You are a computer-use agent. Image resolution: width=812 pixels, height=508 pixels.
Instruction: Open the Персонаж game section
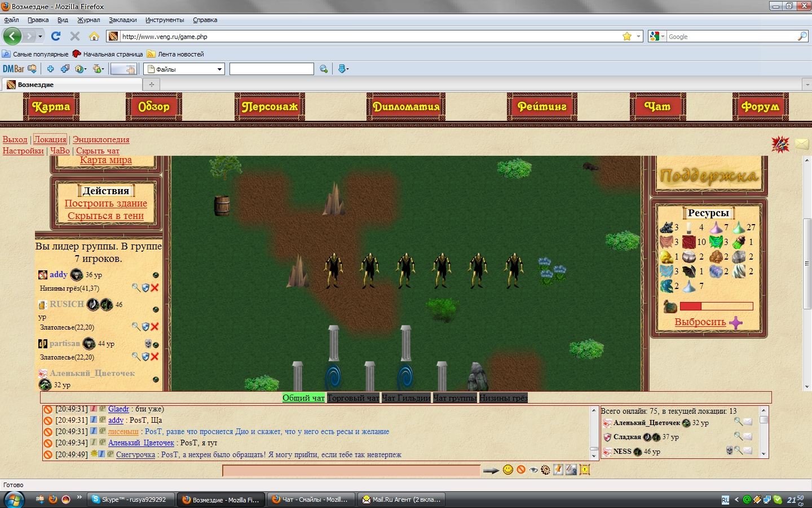(270, 106)
